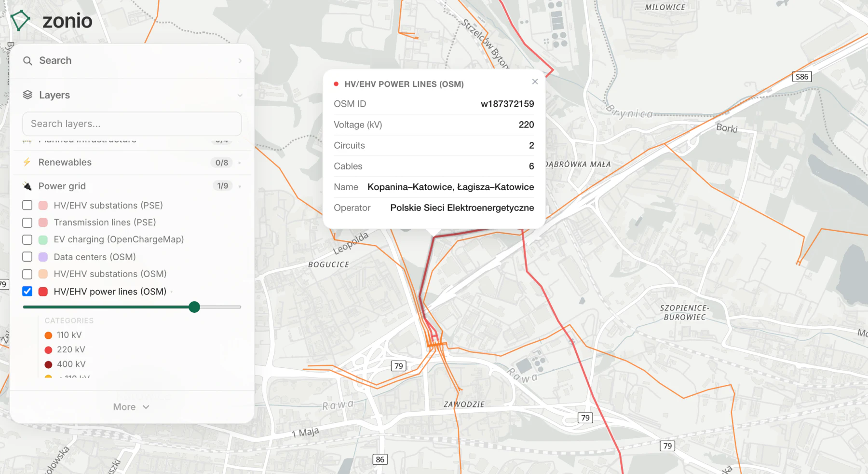The image size is (868, 474).
Task: Enable HV/EHV substations (PSE) checkbox
Action: pos(27,205)
